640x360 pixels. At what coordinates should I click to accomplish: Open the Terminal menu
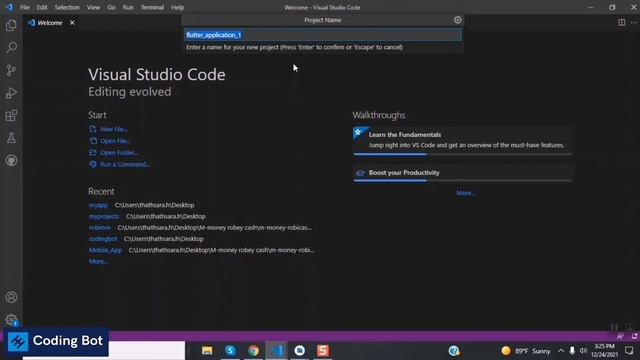click(x=152, y=7)
